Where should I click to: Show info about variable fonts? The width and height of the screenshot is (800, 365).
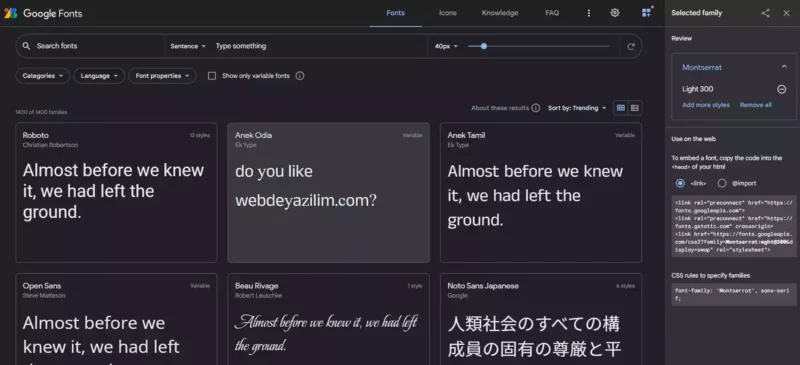(300, 76)
